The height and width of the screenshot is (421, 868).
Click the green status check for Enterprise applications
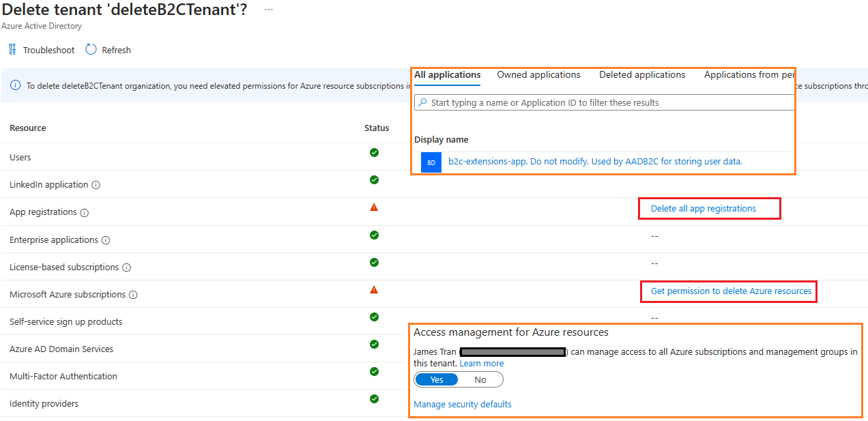[x=374, y=235]
